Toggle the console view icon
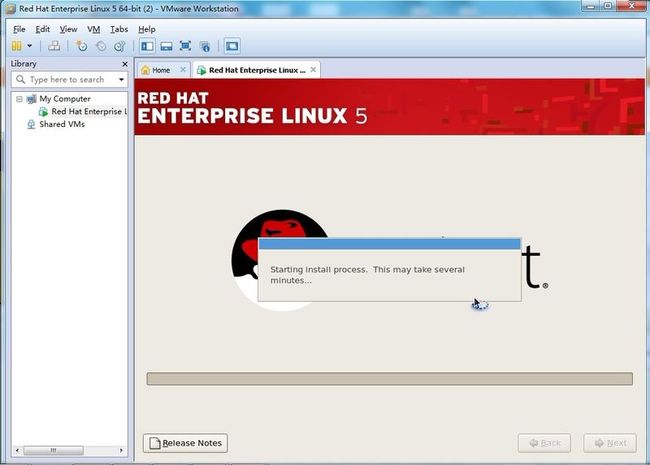650x465 pixels. 232,46
